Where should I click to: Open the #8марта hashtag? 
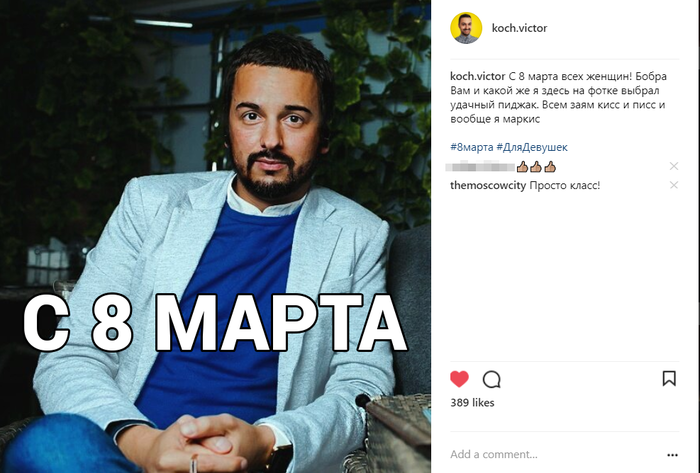click(x=471, y=147)
